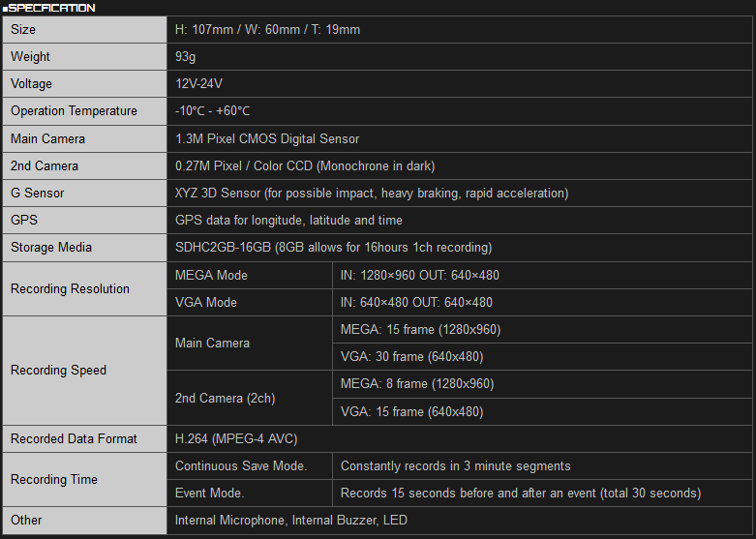Select the VGA Mode resolution value

click(x=416, y=302)
